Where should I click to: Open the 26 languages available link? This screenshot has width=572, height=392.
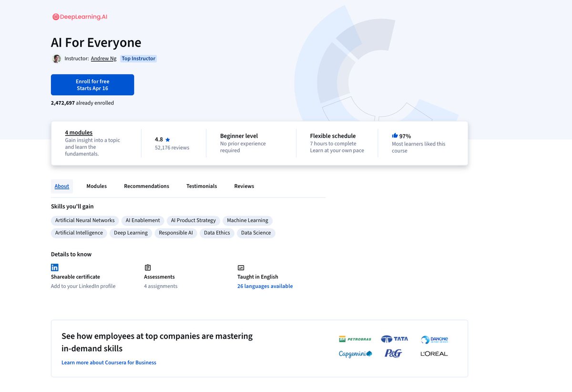point(265,286)
